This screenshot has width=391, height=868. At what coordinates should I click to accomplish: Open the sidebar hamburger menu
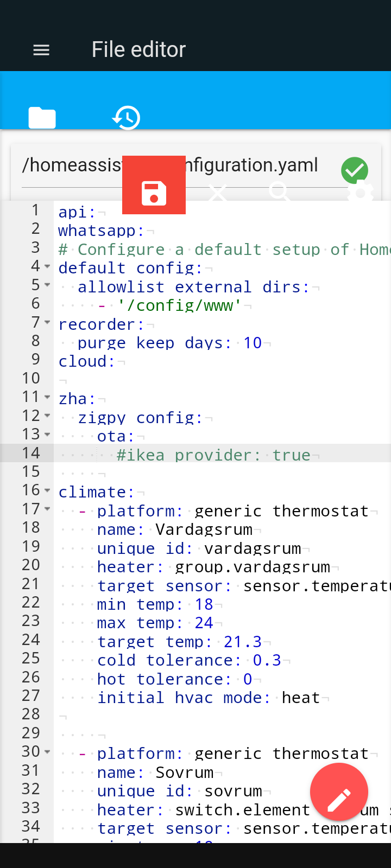(41, 49)
